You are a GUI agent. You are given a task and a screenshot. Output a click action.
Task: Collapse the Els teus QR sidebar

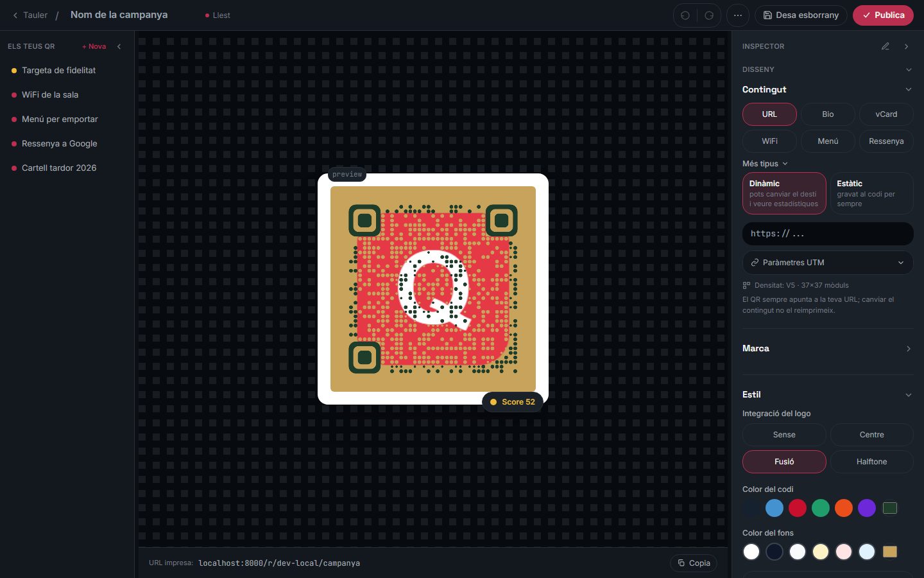pos(119,46)
